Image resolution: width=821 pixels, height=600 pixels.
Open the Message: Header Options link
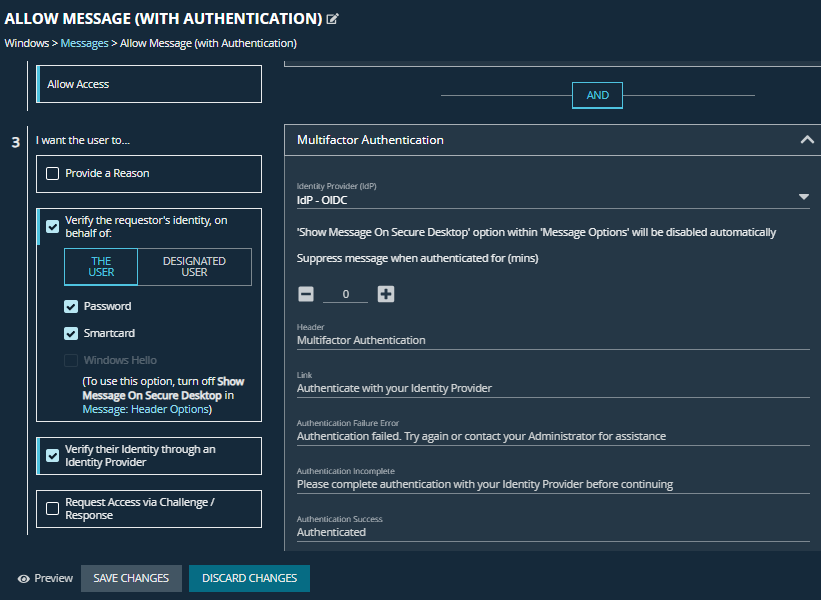click(147, 408)
